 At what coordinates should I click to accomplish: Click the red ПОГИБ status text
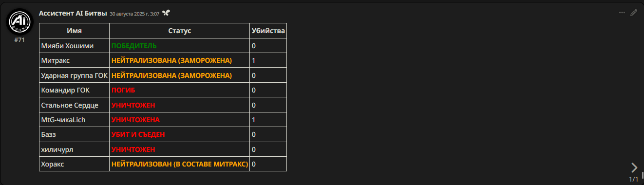[x=123, y=90]
